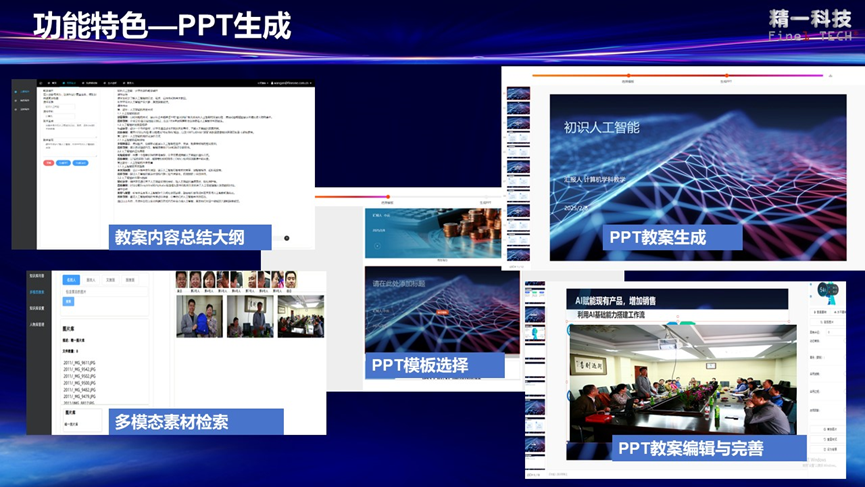
Task: Click the blue button right beside the red button
Action: coord(63,163)
